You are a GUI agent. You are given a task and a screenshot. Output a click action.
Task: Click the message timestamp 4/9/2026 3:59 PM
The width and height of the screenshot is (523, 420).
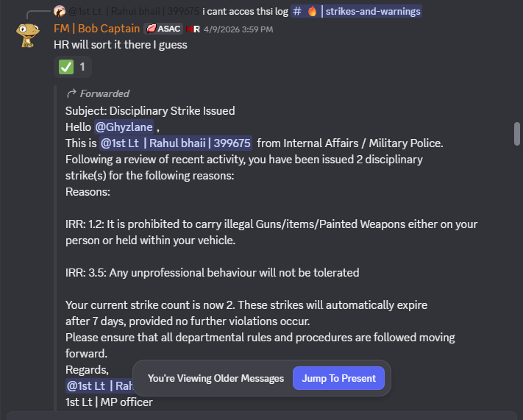[x=238, y=29]
